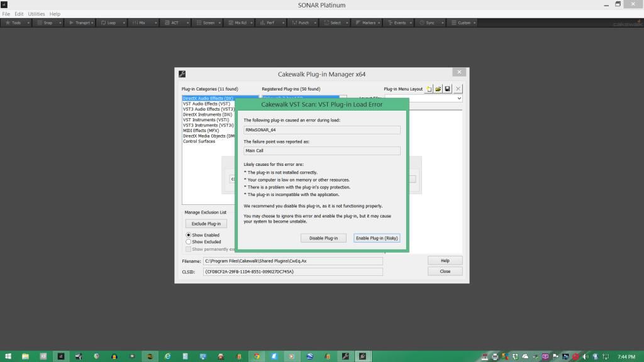The width and height of the screenshot is (644, 362).
Task: Click the Disable Plug-in button
Action: coord(323,238)
